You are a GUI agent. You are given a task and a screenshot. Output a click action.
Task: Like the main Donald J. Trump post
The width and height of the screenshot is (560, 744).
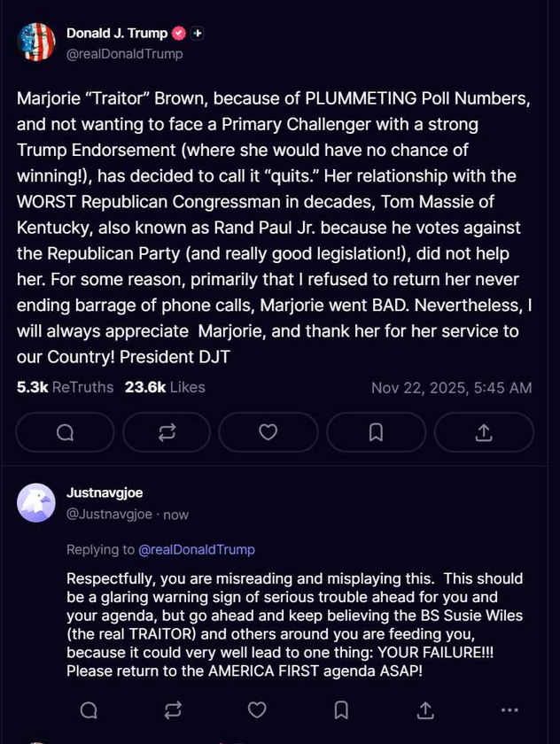pyautogui.click(x=268, y=432)
